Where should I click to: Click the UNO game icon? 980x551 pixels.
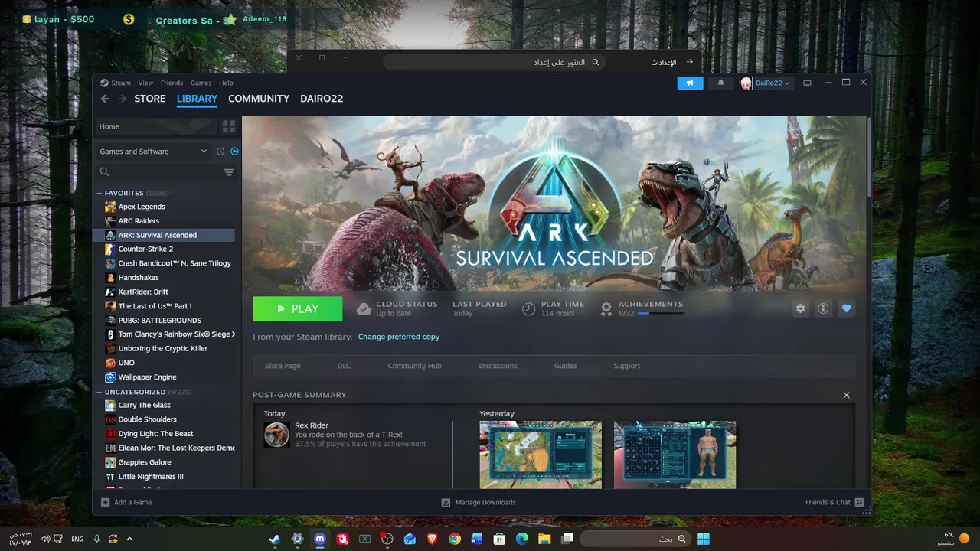click(110, 363)
